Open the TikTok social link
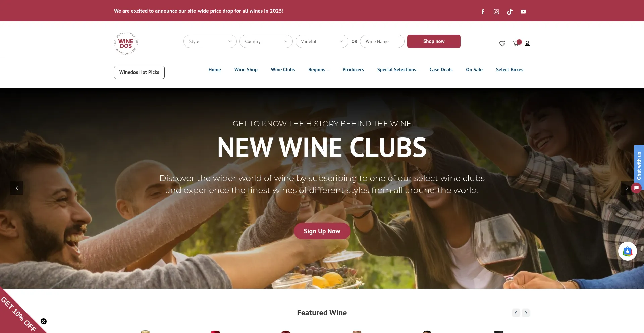 510,12
